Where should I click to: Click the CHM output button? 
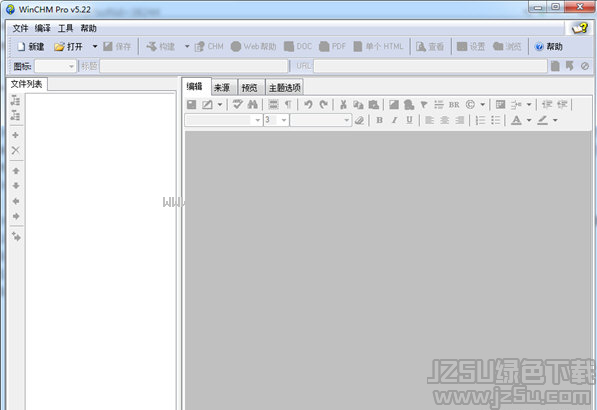[x=209, y=46]
